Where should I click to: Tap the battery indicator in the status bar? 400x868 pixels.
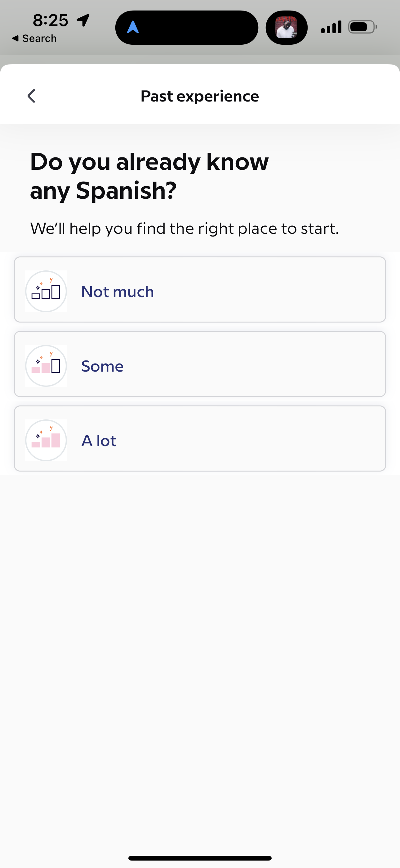point(362,27)
